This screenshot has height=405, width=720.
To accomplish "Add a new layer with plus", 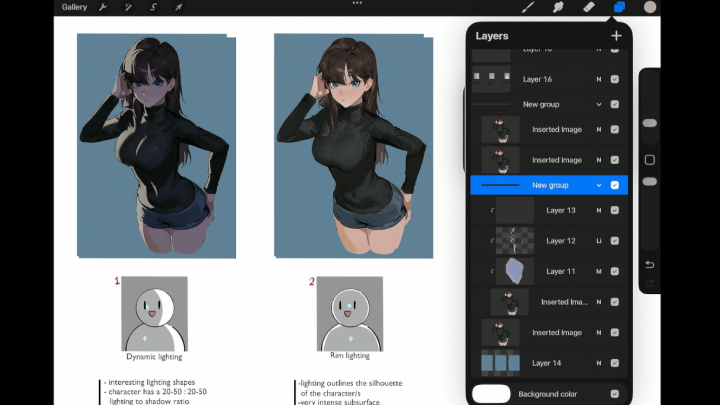I will click(616, 36).
